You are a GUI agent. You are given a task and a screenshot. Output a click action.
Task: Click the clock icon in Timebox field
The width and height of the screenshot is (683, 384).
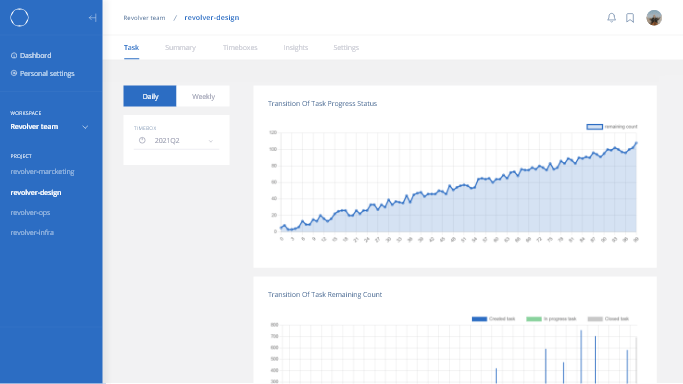point(142,140)
